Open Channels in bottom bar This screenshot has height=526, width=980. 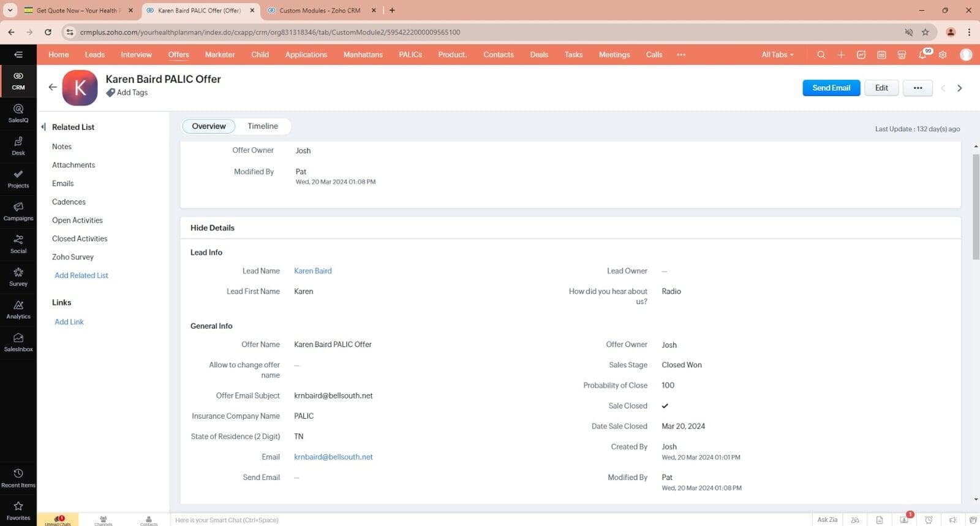coord(103,520)
